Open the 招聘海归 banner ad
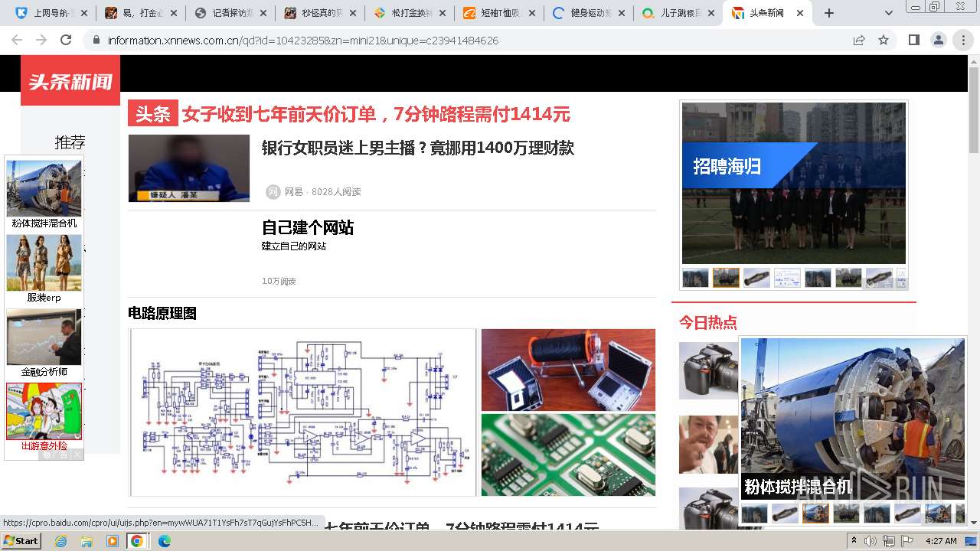Image resolution: width=980 pixels, height=551 pixels. [794, 183]
